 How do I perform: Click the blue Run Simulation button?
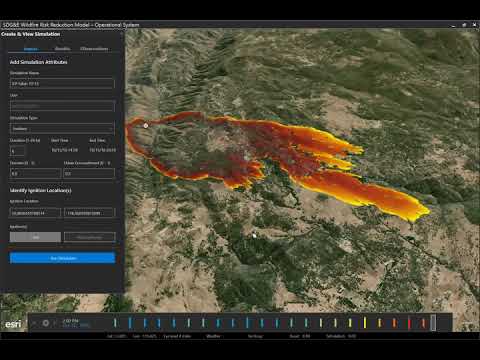pyautogui.click(x=63, y=258)
